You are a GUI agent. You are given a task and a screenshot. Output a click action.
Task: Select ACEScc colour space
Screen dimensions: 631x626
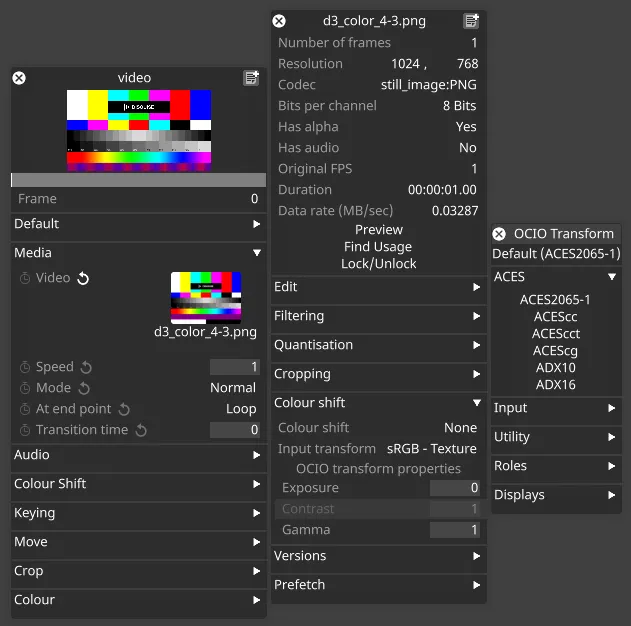coord(555,317)
